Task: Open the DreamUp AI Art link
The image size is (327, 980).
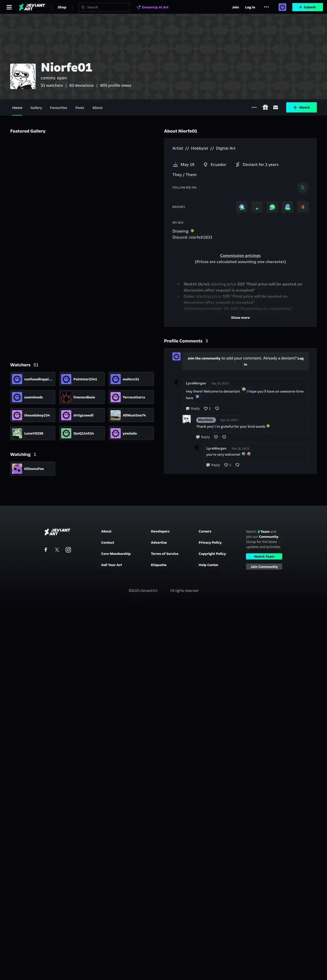Action: tap(153, 7)
